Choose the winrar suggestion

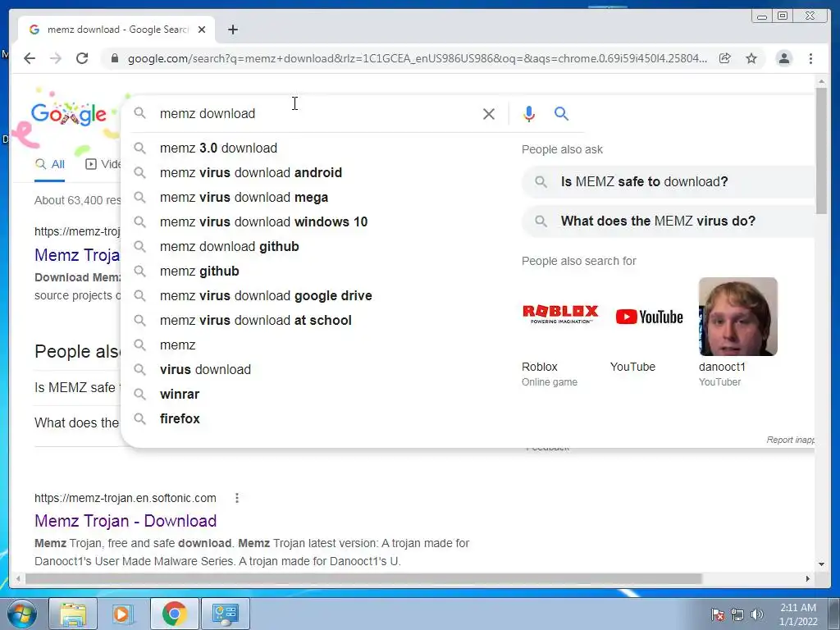(180, 395)
